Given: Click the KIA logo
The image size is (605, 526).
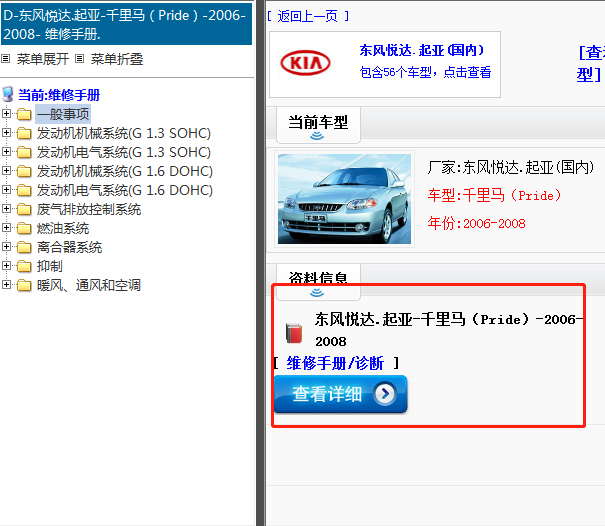Looking at the screenshot, I should 306,63.
